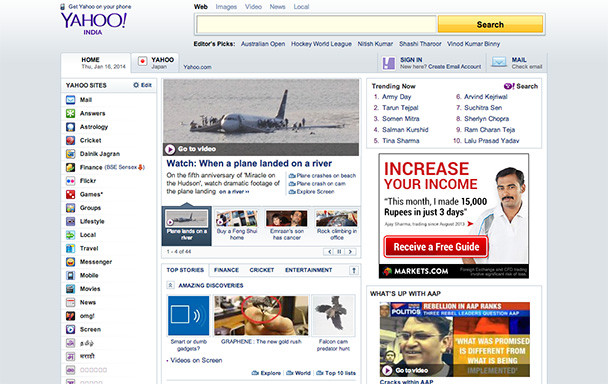Open the Smart or dumb gadgets image
The image size is (608, 384).
[x=188, y=315]
